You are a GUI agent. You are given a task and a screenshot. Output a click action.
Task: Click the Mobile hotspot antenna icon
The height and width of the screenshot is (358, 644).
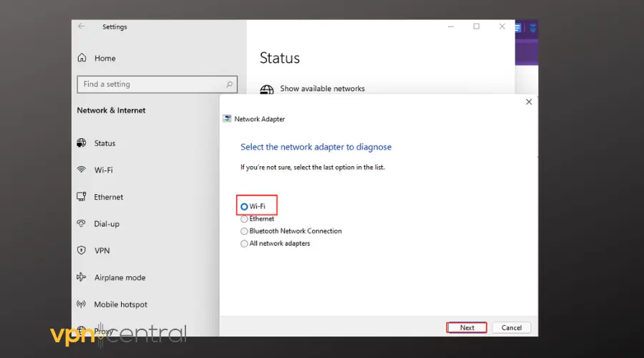(x=82, y=304)
